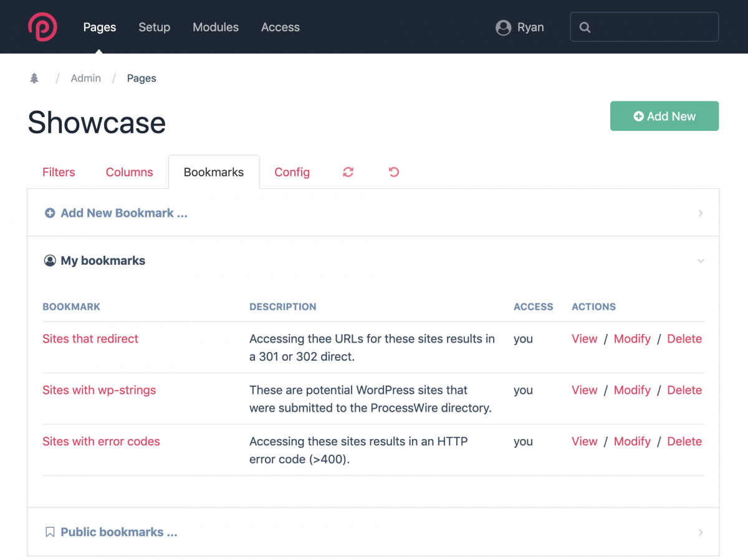Viewport: 748px width, 560px height.
Task: Click the BOOKMARK column header
Action: tap(71, 306)
